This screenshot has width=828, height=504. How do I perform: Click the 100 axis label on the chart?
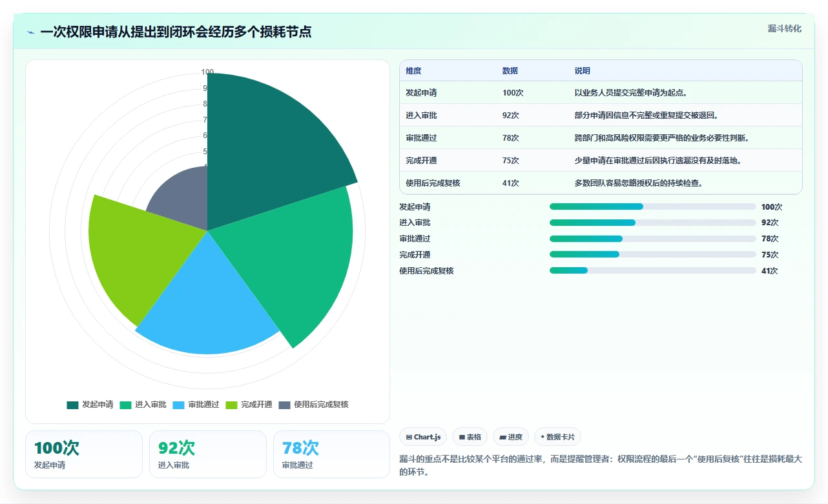[207, 72]
